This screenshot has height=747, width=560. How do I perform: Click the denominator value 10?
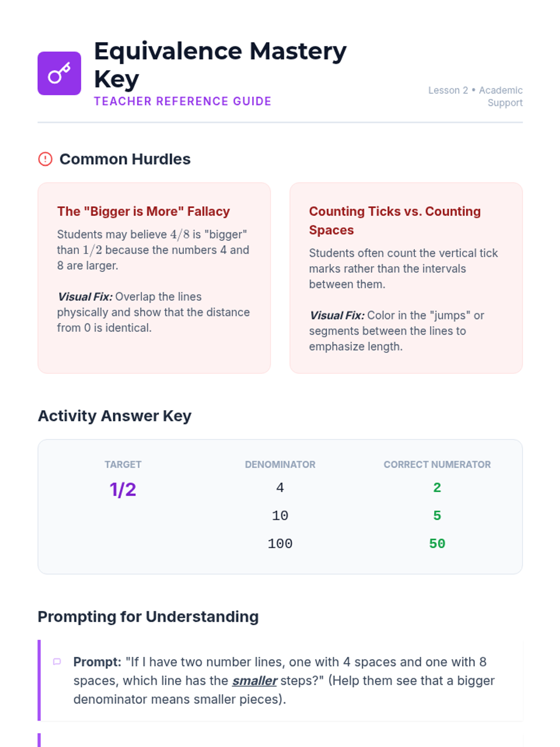(280, 516)
